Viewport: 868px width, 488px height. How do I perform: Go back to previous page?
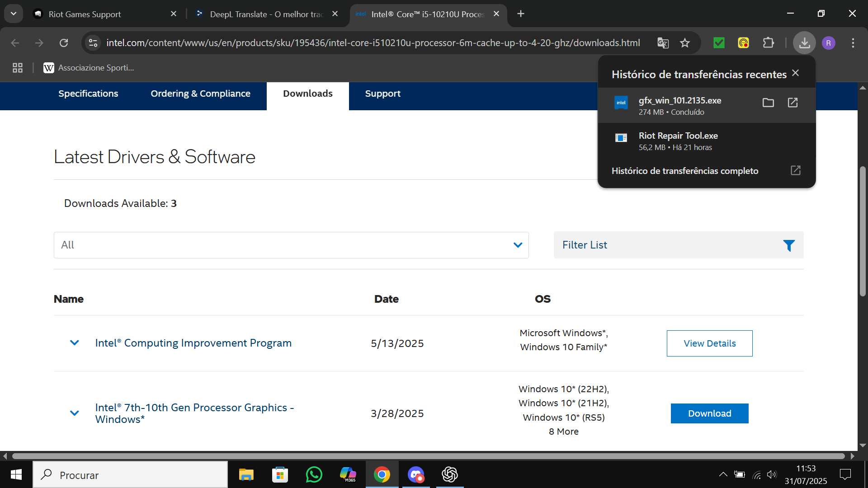(15, 43)
